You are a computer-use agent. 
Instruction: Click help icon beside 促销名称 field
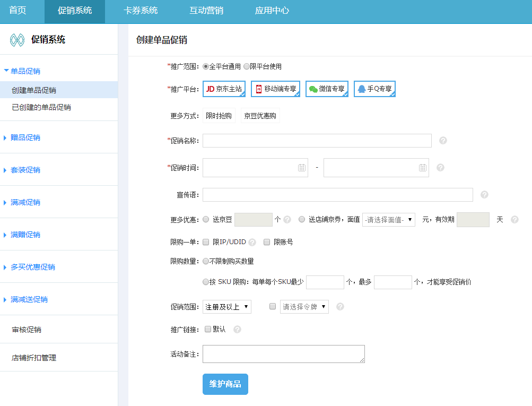(443, 141)
